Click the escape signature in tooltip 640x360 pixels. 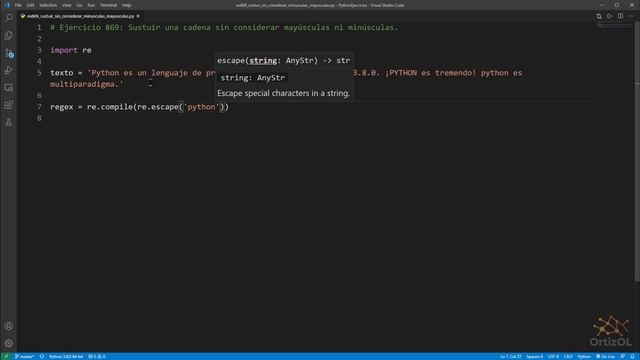tap(283, 60)
